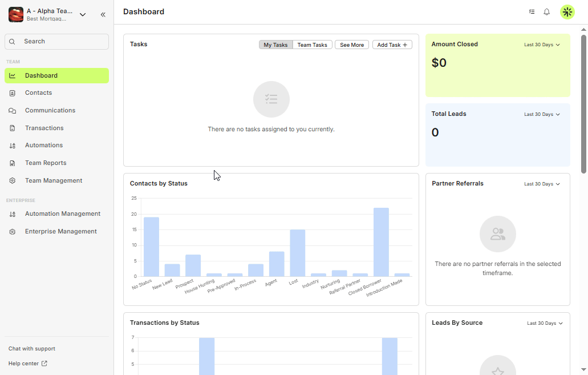Toggle to Team Tasks view
The image size is (588, 375).
[312, 45]
